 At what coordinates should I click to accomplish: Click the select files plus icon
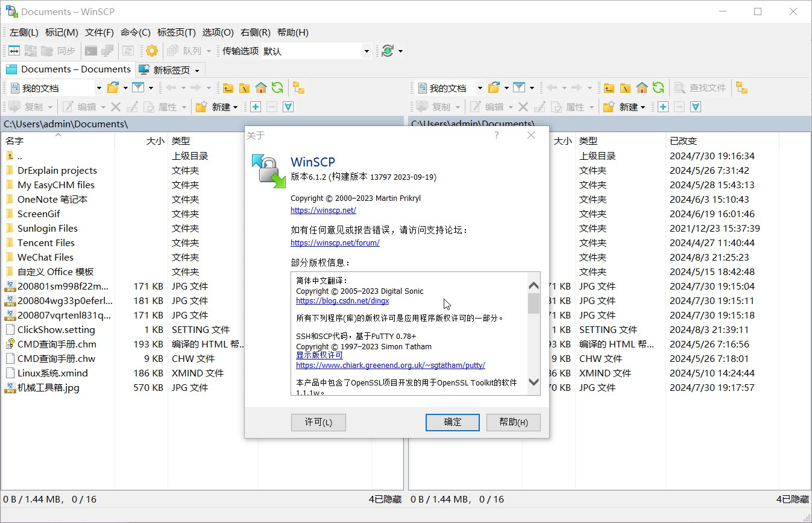pyautogui.click(x=254, y=107)
